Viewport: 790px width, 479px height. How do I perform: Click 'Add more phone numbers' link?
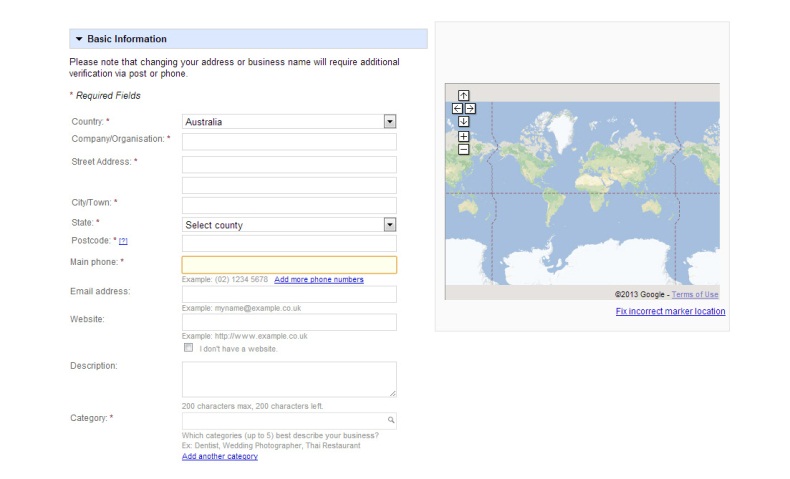[318, 280]
